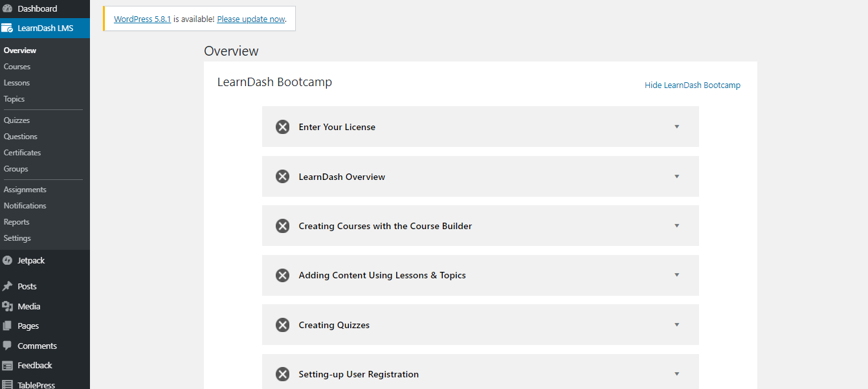Click the X status icon beside Enter Your License
Image resolution: width=868 pixels, height=389 pixels.
click(x=283, y=127)
